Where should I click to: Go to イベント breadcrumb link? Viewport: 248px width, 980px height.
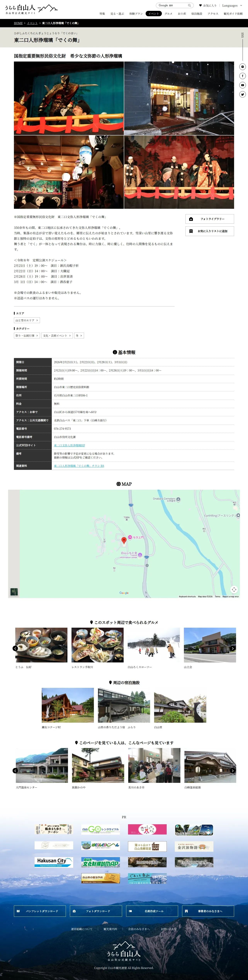(32, 23)
